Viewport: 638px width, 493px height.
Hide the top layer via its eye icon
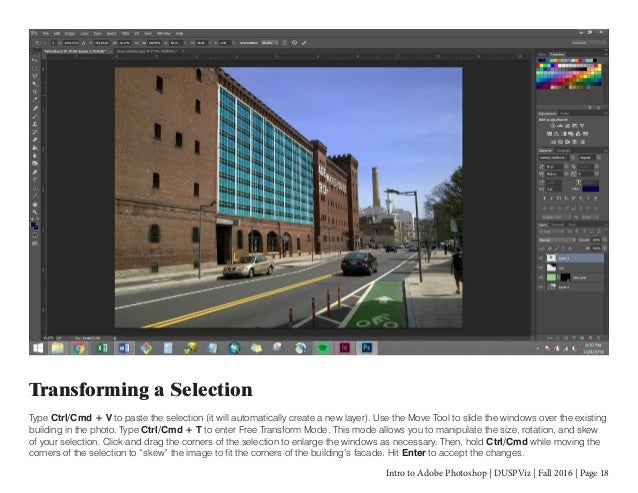tap(541, 258)
